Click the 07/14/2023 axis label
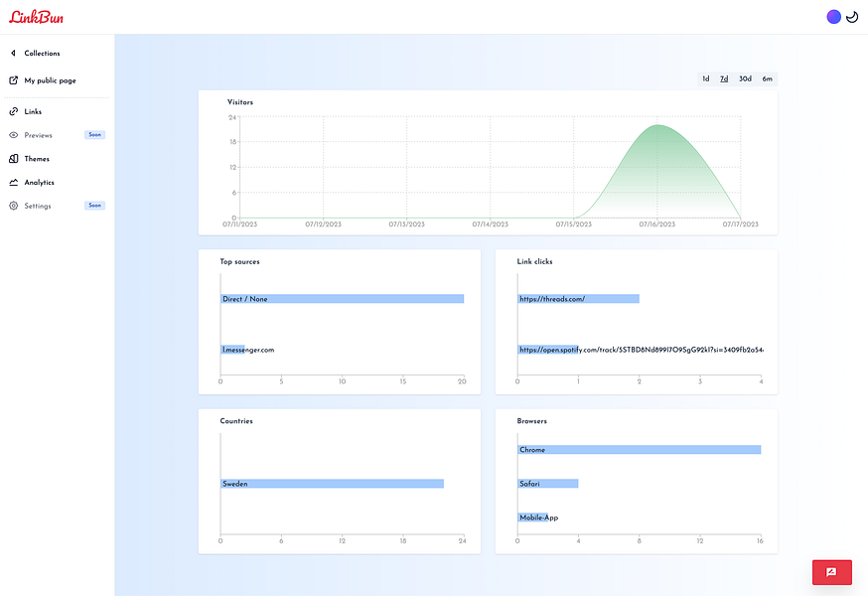 point(490,224)
